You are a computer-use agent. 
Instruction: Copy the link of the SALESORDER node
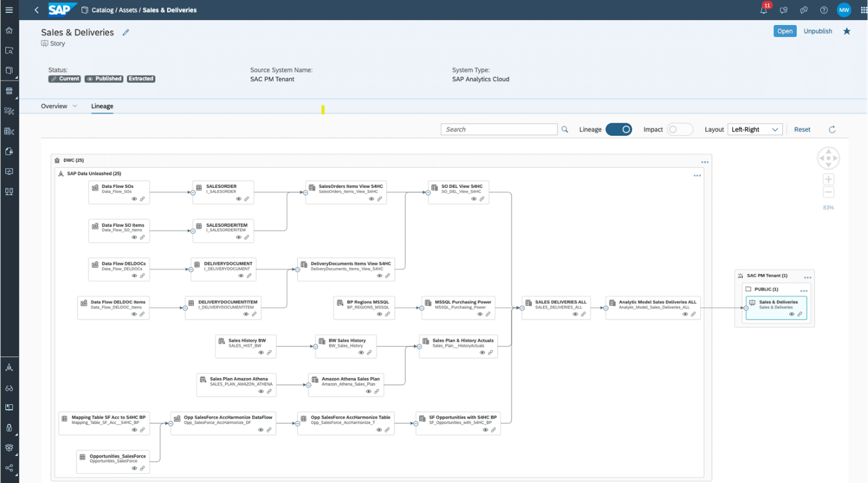coord(247,199)
